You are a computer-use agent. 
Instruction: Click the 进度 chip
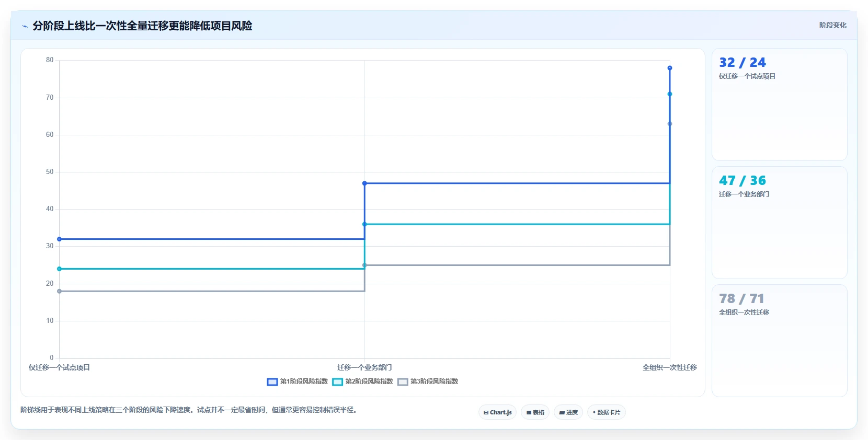pyautogui.click(x=568, y=412)
